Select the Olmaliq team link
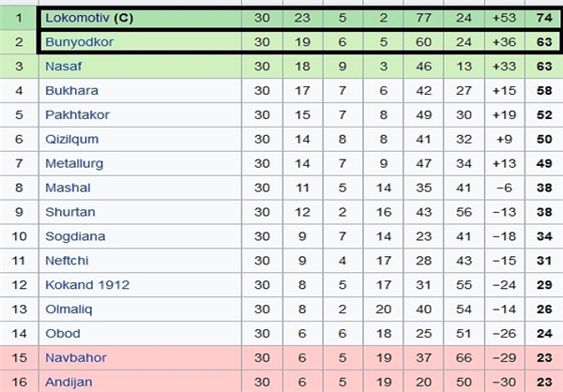563x392 pixels. coord(68,309)
